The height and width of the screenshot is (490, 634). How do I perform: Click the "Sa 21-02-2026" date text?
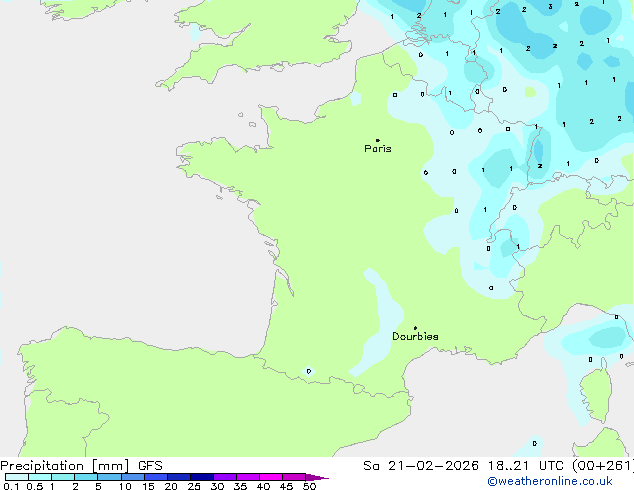point(421,466)
